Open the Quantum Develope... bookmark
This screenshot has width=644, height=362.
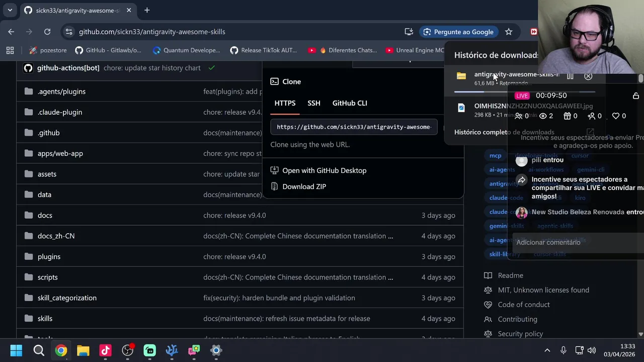tap(186, 50)
